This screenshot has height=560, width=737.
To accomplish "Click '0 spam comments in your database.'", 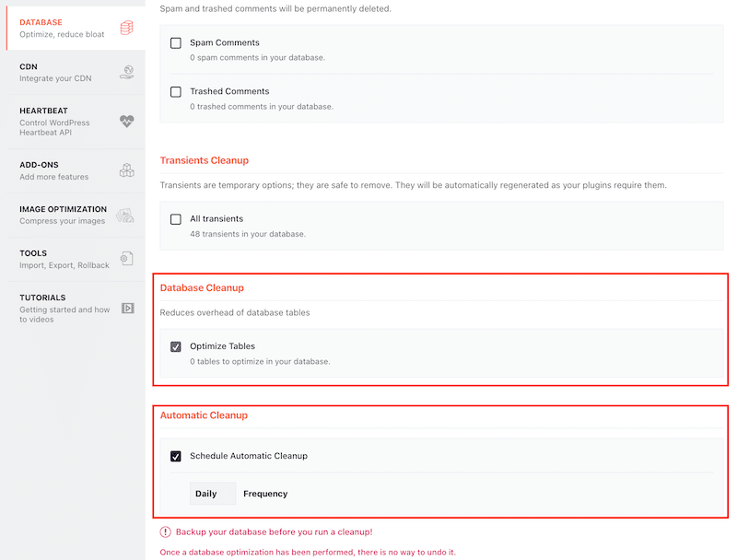I will (x=258, y=57).
